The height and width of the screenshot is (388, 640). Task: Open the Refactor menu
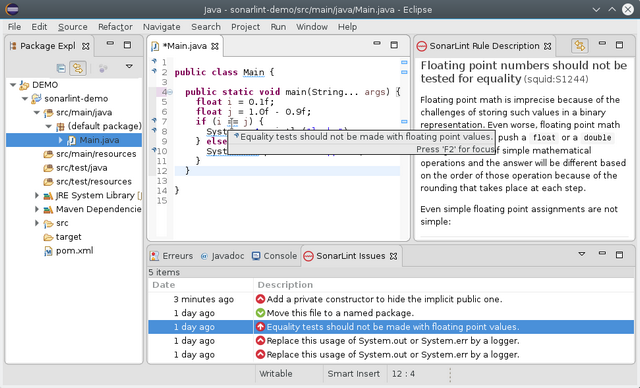tap(115, 27)
